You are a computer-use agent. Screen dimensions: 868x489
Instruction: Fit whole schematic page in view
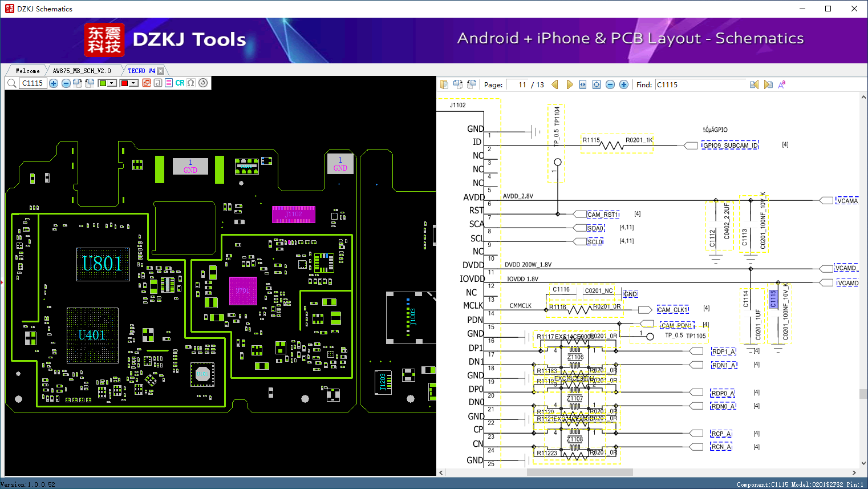coord(597,84)
